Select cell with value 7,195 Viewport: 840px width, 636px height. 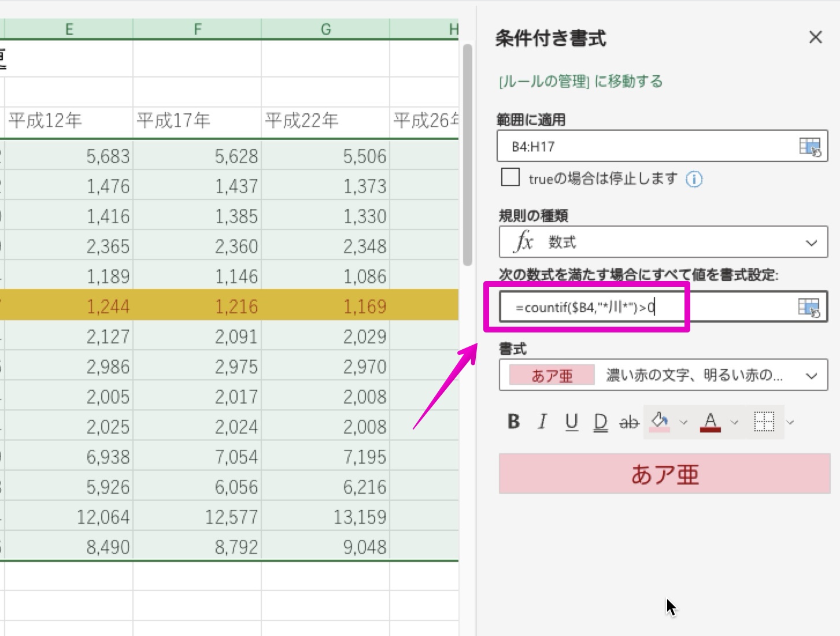coord(325,456)
